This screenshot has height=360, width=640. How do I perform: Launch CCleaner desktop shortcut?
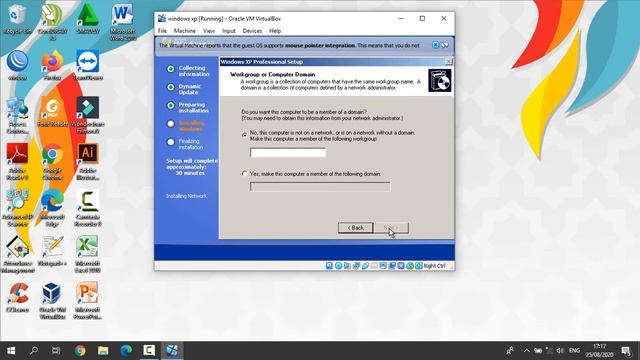(17, 298)
